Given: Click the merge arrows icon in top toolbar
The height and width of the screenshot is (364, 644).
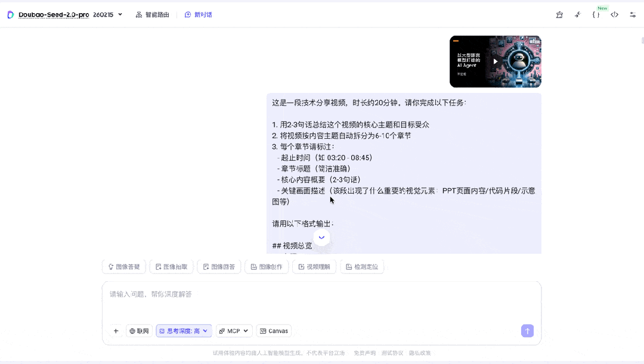Looking at the screenshot, I should click(577, 13).
